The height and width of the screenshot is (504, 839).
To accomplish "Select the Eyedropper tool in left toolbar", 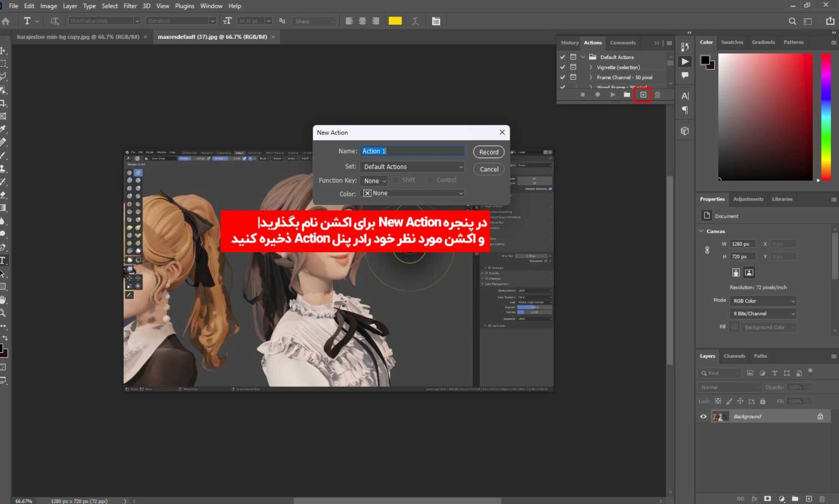I will point(3,129).
